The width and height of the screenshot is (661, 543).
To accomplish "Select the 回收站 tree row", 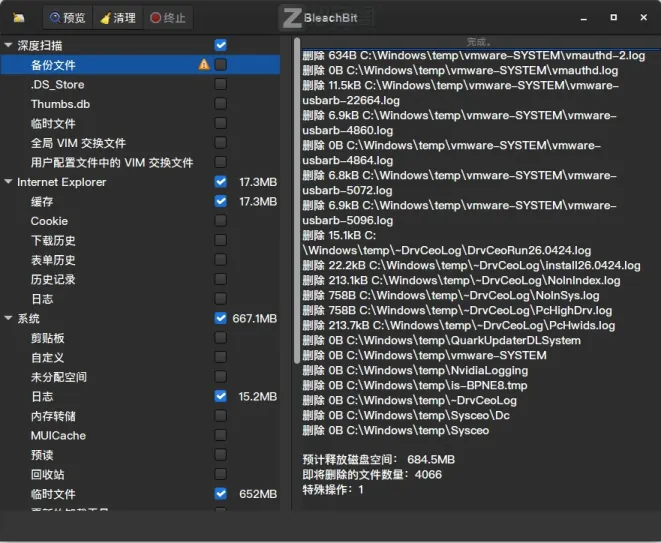I will click(x=140, y=474).
